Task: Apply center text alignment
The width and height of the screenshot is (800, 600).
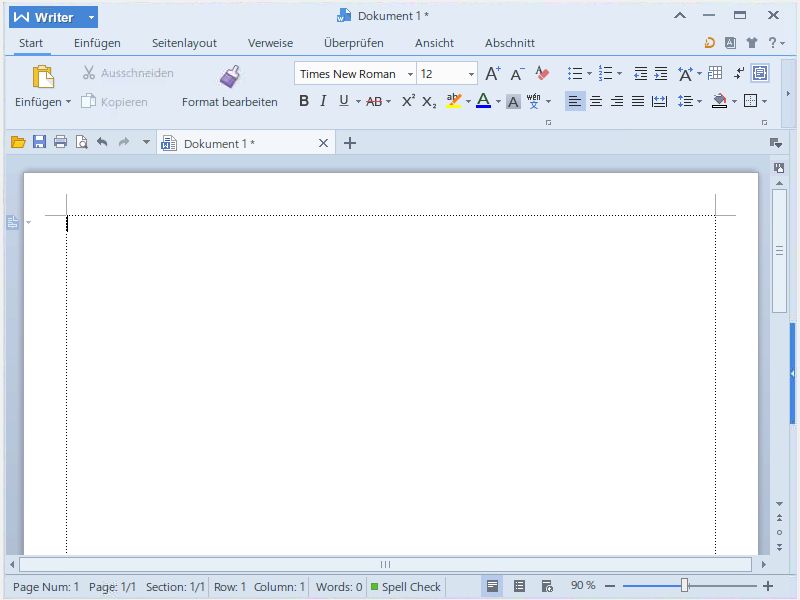Action: 595,101
